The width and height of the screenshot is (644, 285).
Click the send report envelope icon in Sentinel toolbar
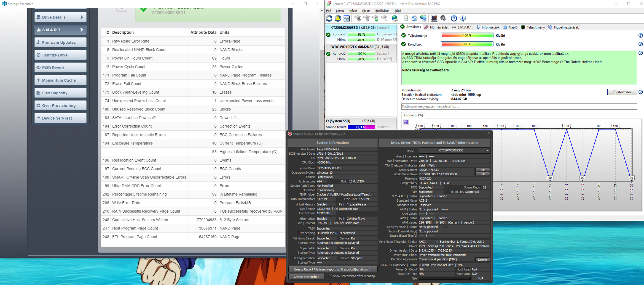(x=414, y=19)
